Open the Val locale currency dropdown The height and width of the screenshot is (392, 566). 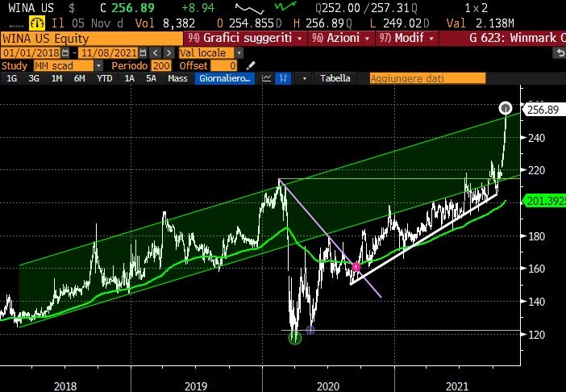[239, 53]
